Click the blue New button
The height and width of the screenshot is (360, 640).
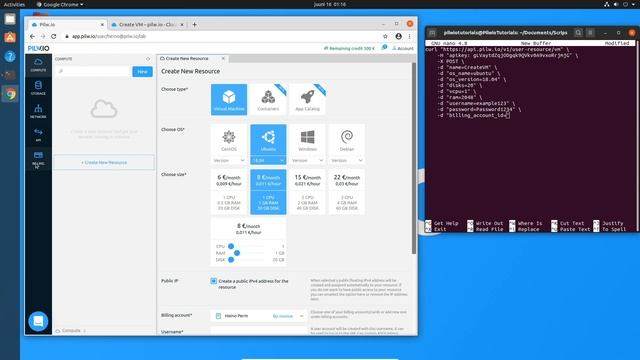[142, 71]
